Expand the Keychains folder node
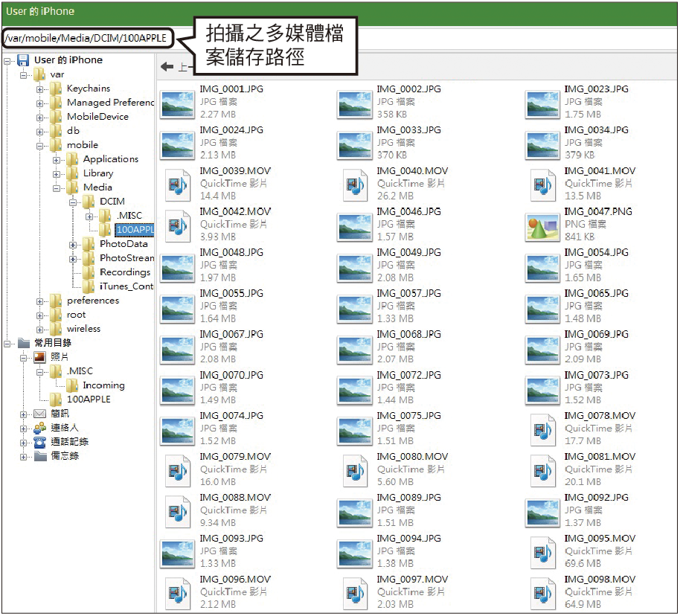The height and width of the screenshot is (616, 680). (40, 89)
